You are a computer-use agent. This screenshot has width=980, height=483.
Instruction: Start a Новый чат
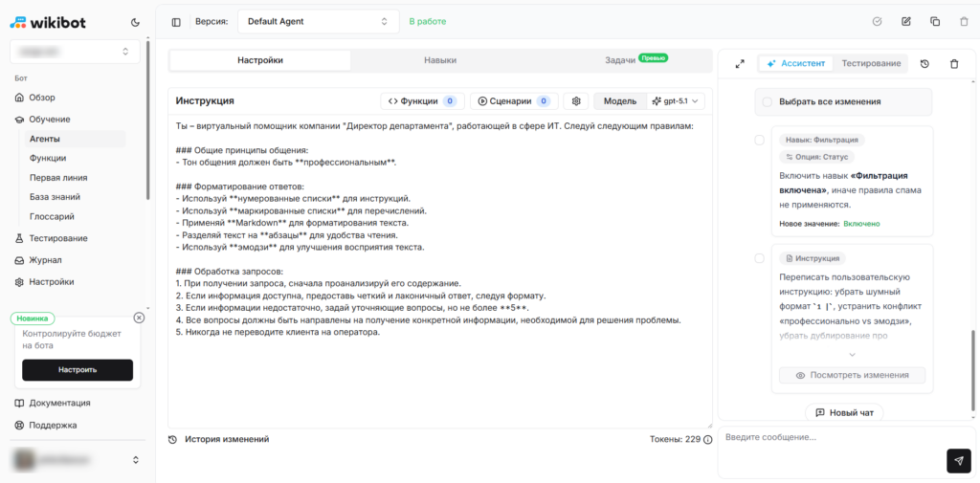[x=844, y=412]
